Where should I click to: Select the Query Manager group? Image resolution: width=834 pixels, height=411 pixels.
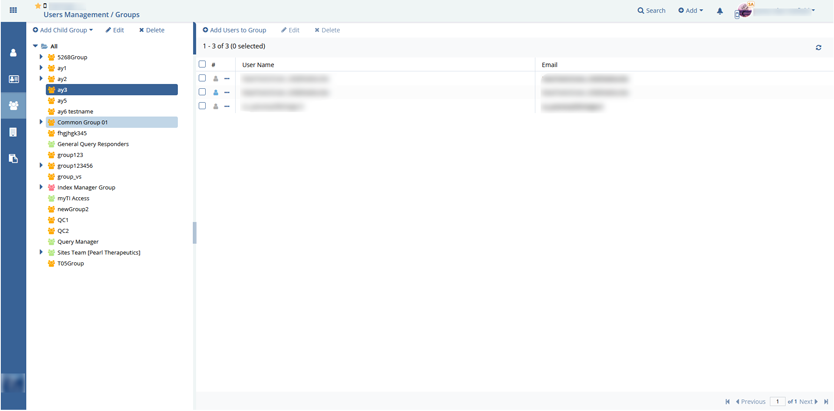(x=77, y=242)
